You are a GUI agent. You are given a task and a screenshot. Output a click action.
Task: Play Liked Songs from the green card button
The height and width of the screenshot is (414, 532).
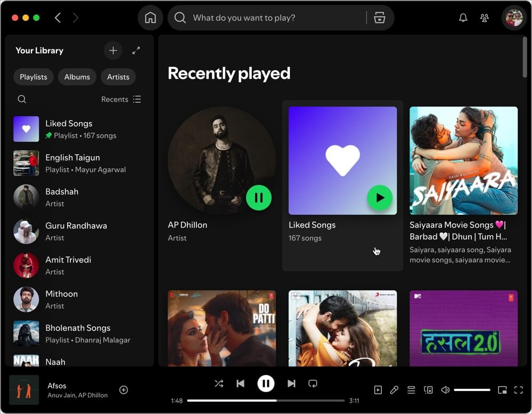[380, 198]
